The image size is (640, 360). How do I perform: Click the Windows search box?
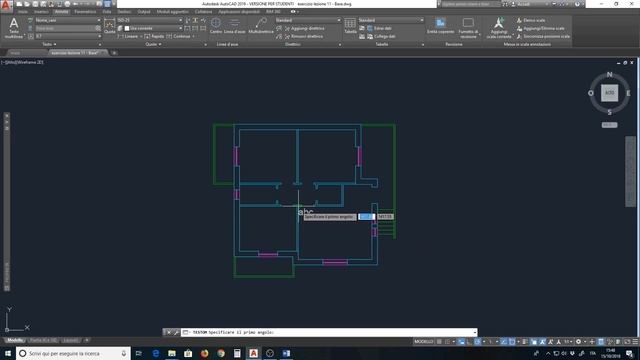click(73, 353)
